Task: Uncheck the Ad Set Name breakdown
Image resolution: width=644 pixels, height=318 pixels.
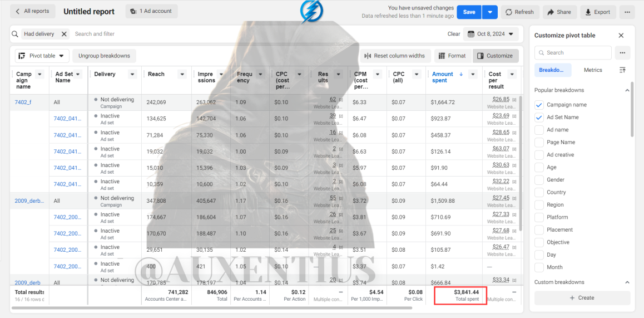Action: click(539, 118)
